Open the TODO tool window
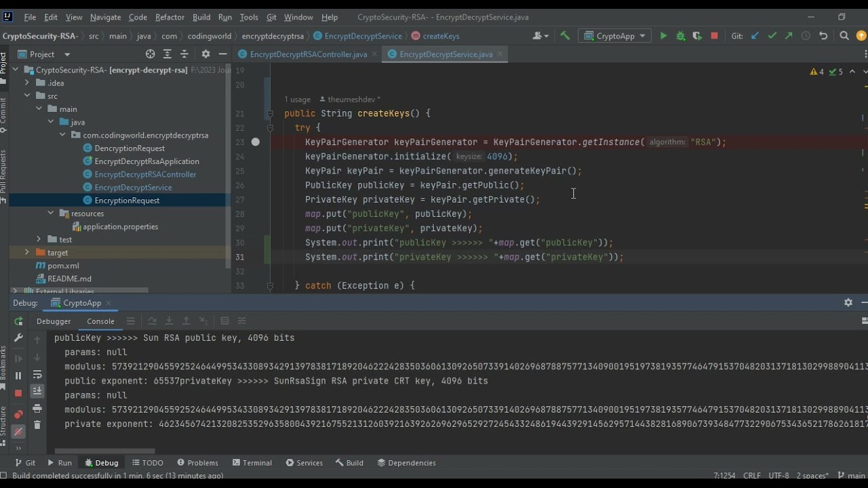The height and width of the screenshot is (488, 868). [148, 463]
